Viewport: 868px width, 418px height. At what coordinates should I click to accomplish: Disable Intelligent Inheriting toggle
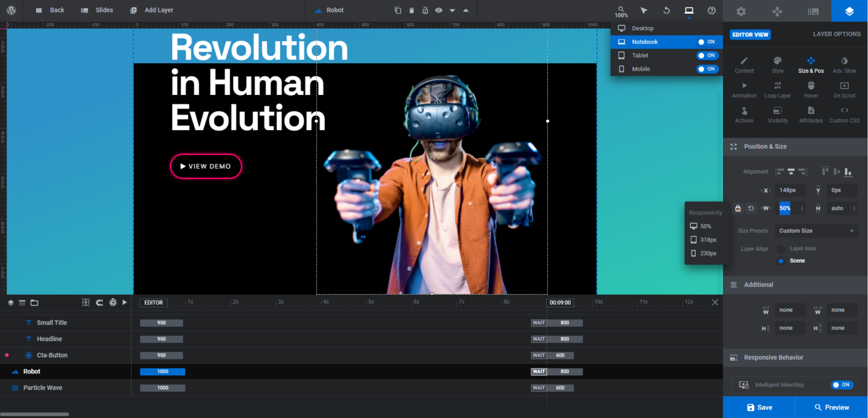pyautogui.click(x=841, y=385)
